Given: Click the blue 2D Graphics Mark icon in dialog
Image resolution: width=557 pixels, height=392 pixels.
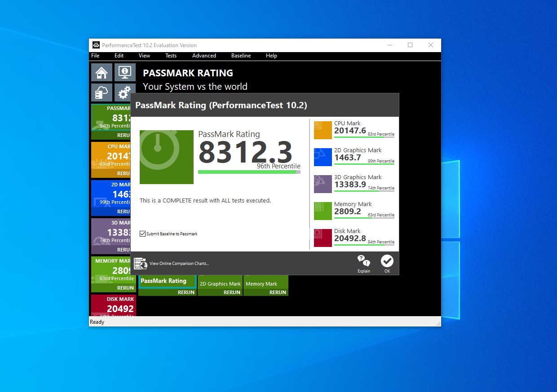Looking at the screenshot, I should click(x=323, y=157).
